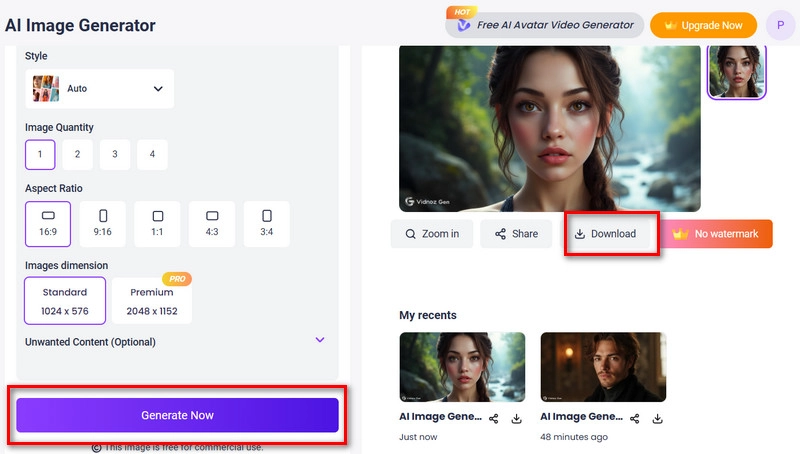This screenshot has height=454, width=800.
Task: Open the Style dropdown showing Auto
Action: click(x=99, y=88)
